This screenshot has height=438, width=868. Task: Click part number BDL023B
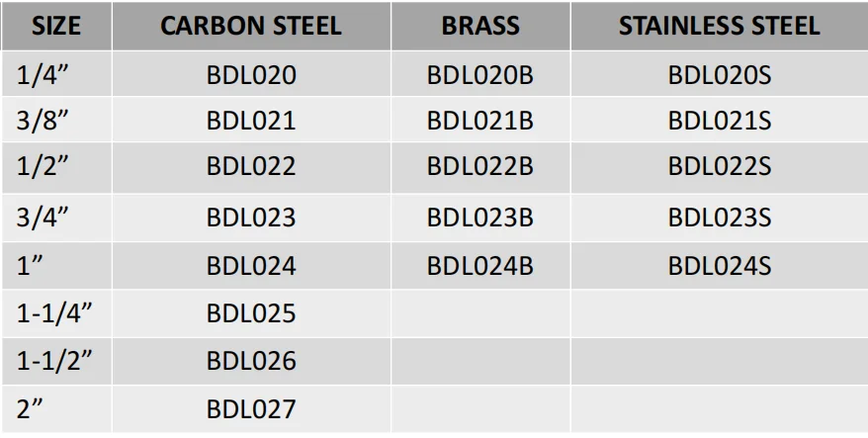(480, 218)
